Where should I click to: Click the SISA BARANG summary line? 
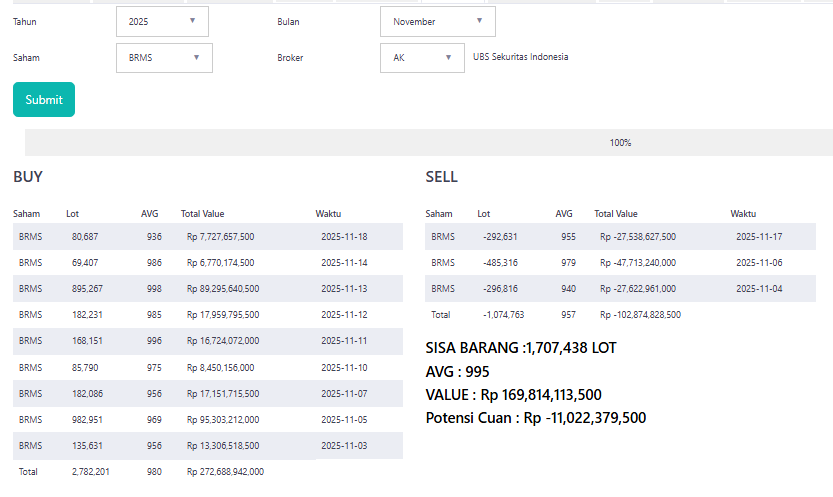click(521, 348)
